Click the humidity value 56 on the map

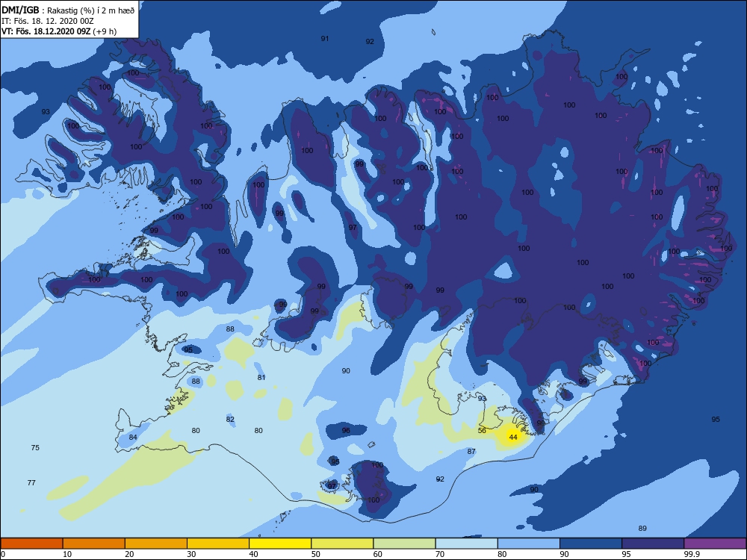tap(482, 431)
